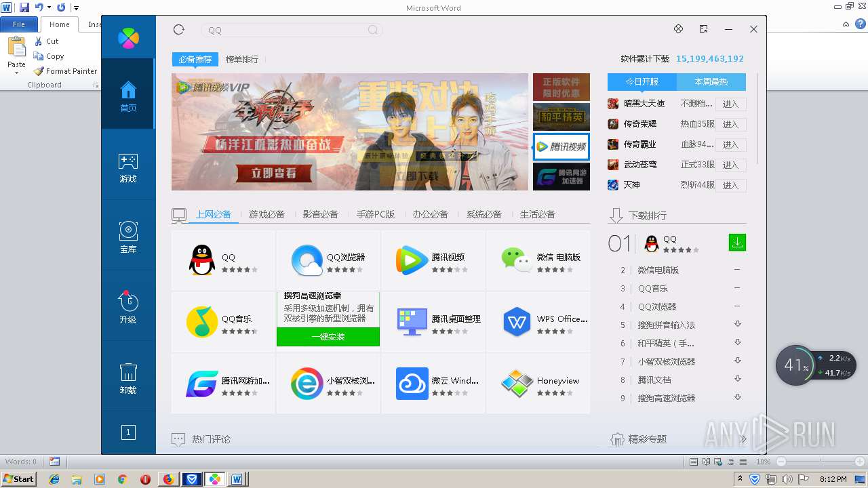Select the 本周最热 tab

point(711,82)
